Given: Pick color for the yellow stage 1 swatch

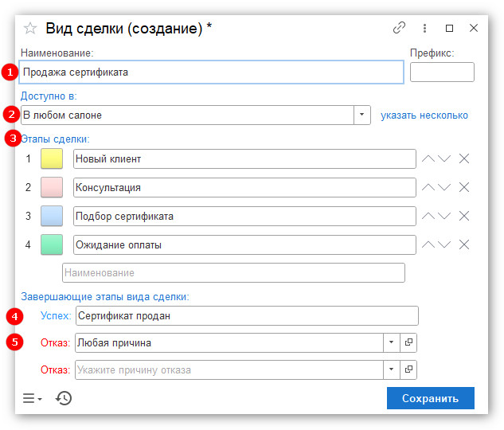Looking at the screenshot, I should point(52,158).
